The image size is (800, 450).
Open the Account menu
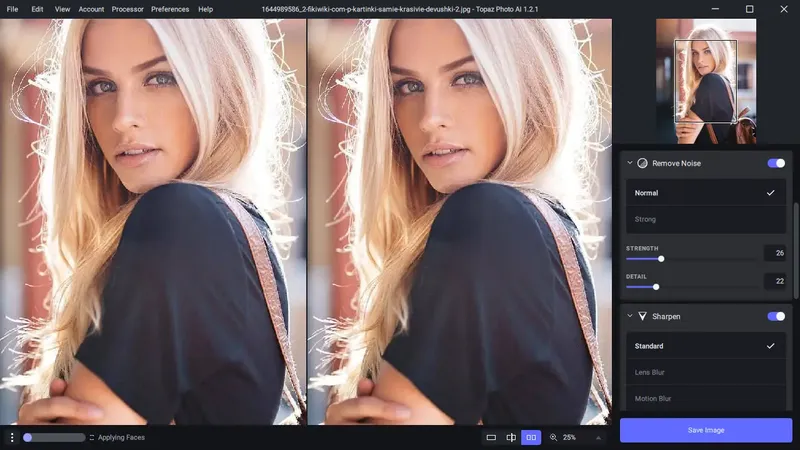[x=91, y=9]
